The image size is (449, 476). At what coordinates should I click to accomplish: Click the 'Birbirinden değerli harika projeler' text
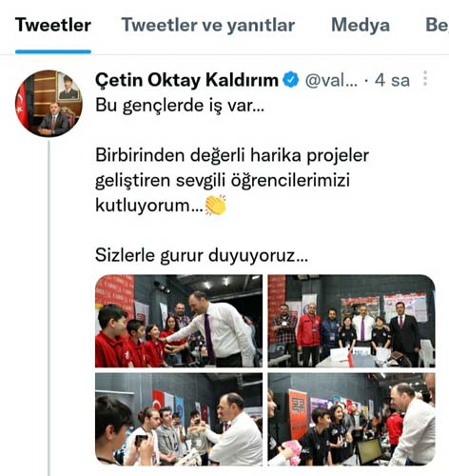pyautogui.click(x=232, y=155)
